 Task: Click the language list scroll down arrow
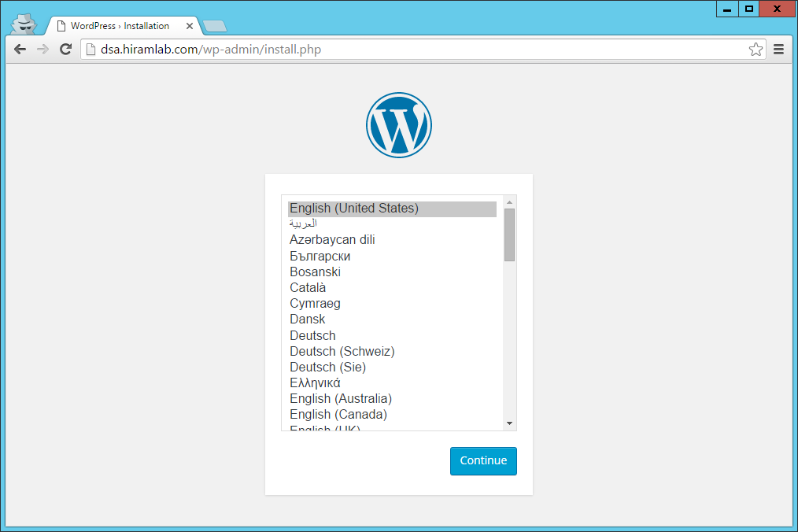tap(509, 423)
